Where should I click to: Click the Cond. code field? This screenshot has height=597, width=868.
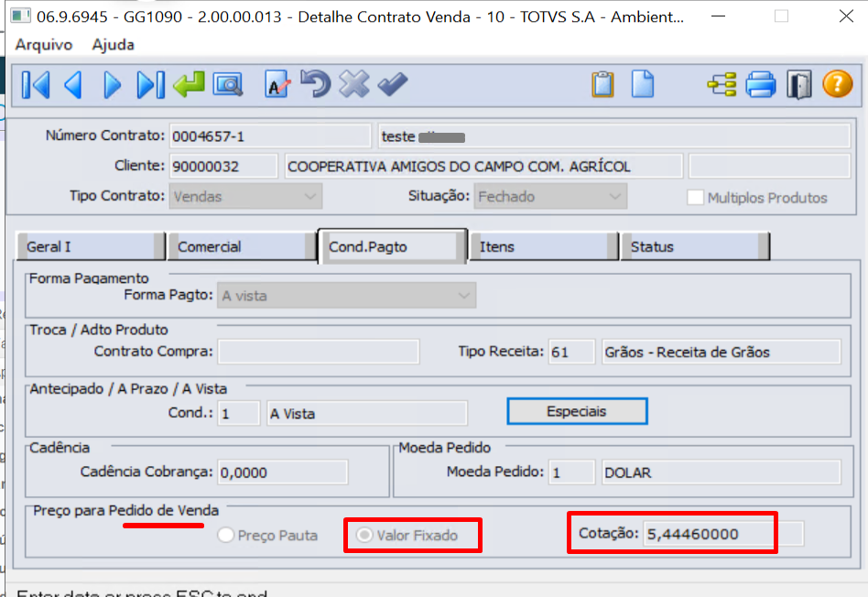239,413
